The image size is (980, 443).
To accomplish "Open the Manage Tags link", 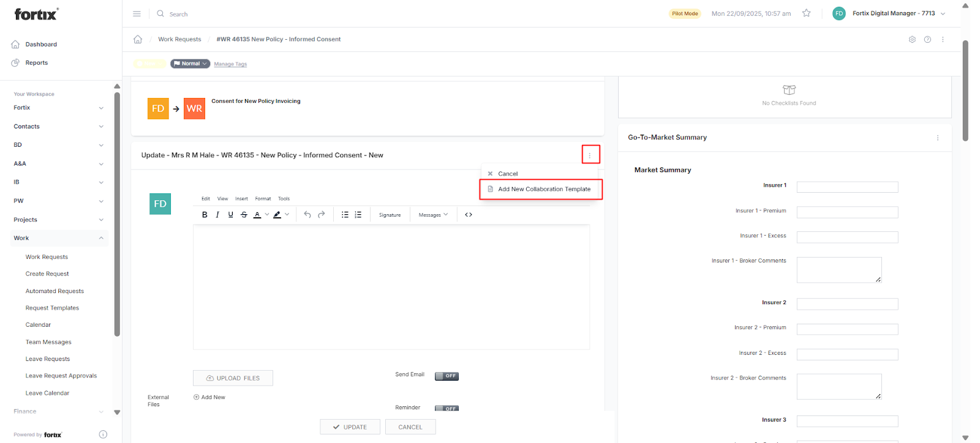I will point(230,64).
